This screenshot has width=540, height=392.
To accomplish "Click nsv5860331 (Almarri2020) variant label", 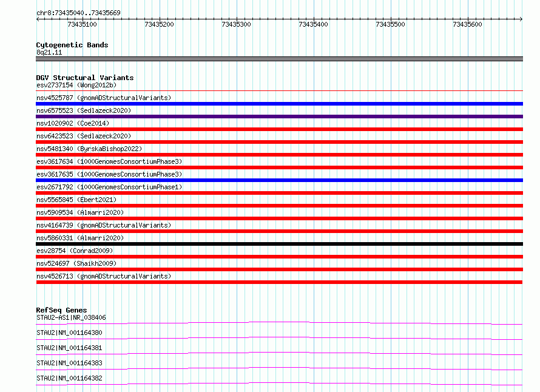I will tap(80, 238).
